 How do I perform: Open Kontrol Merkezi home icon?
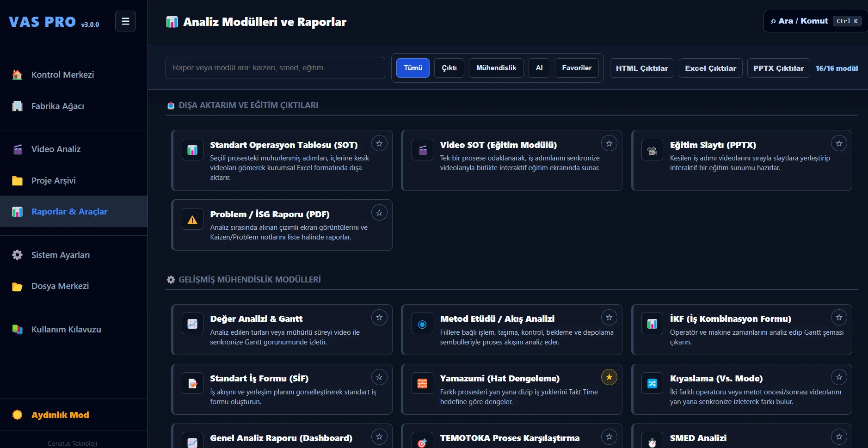[17, 74]
